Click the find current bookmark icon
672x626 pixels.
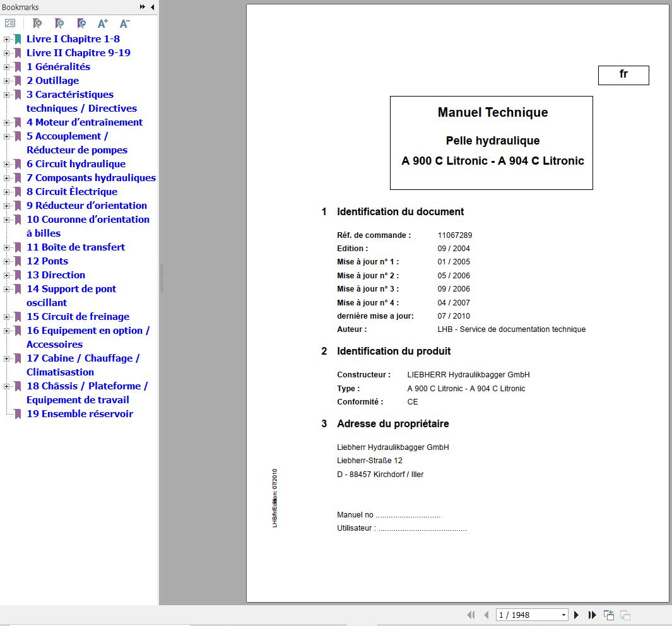(81, 23)
